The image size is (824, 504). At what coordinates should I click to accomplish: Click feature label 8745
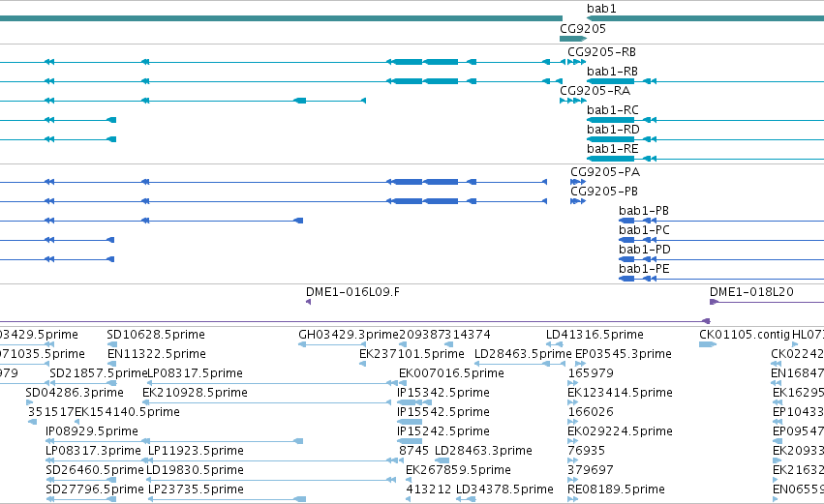tap(414, 452)
